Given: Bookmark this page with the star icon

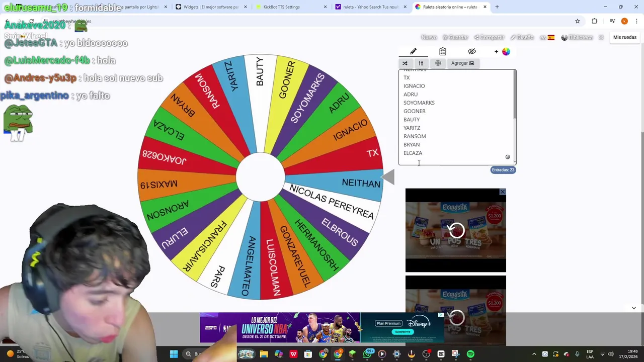Looking at the screenshot, I should pos(578,21).
